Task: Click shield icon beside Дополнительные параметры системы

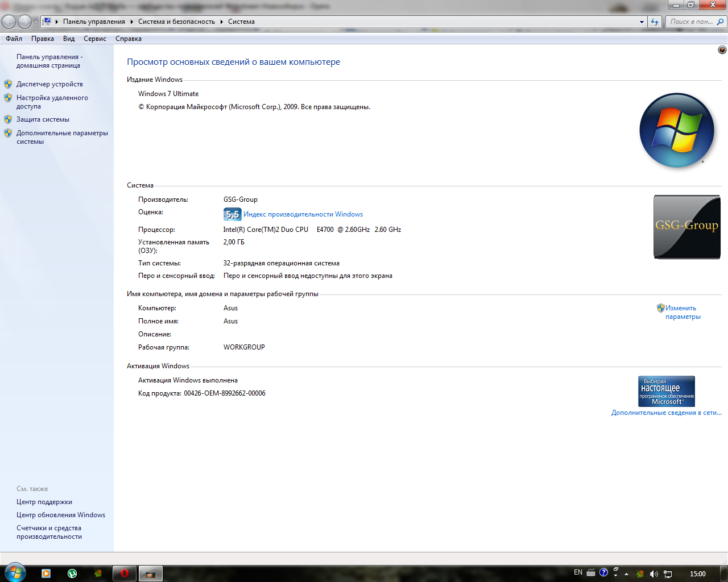Action: [8, 133]
